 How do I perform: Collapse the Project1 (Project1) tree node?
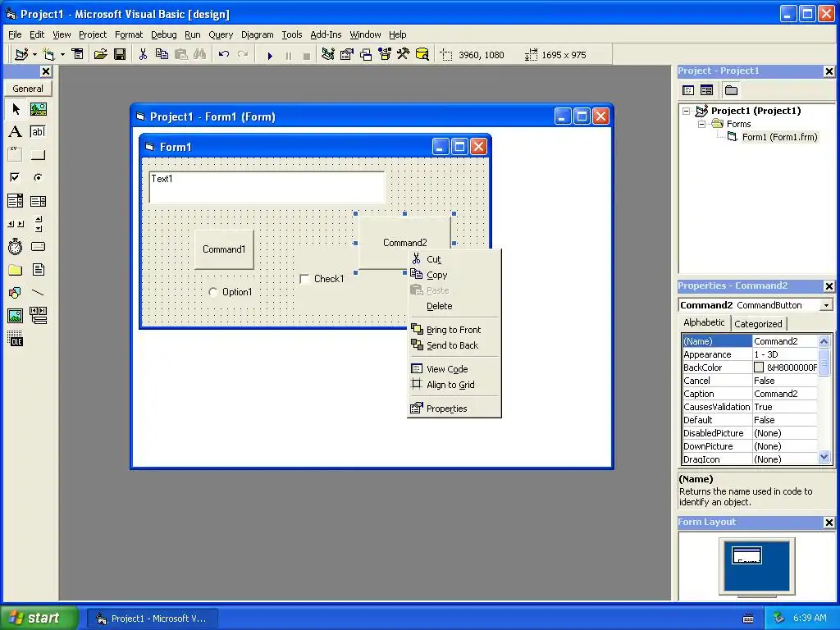[x=687, y=111]
